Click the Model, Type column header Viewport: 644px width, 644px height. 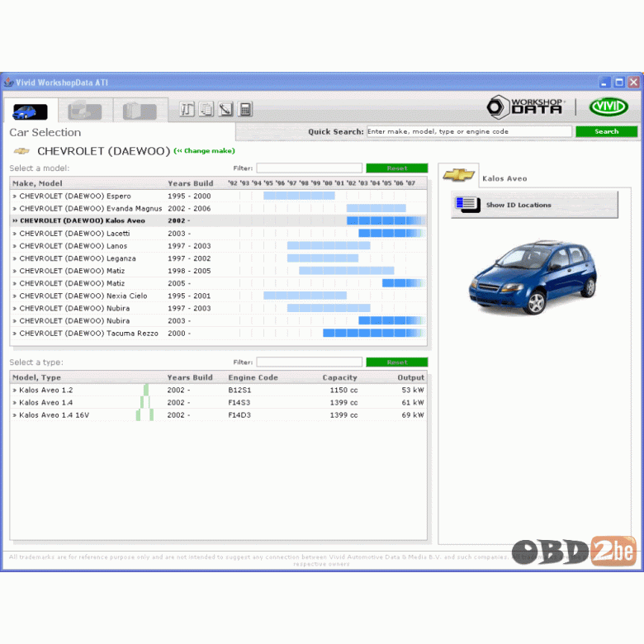click(x=36, y=377)
